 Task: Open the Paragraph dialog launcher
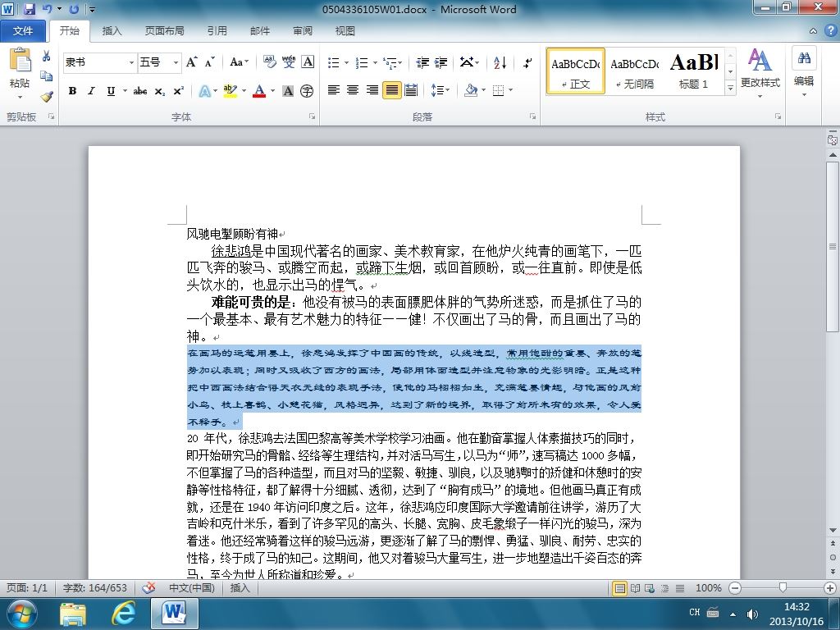click(532, 116)
